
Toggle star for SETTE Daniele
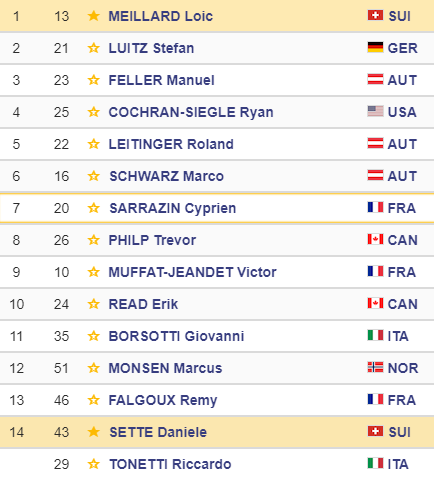93,432
